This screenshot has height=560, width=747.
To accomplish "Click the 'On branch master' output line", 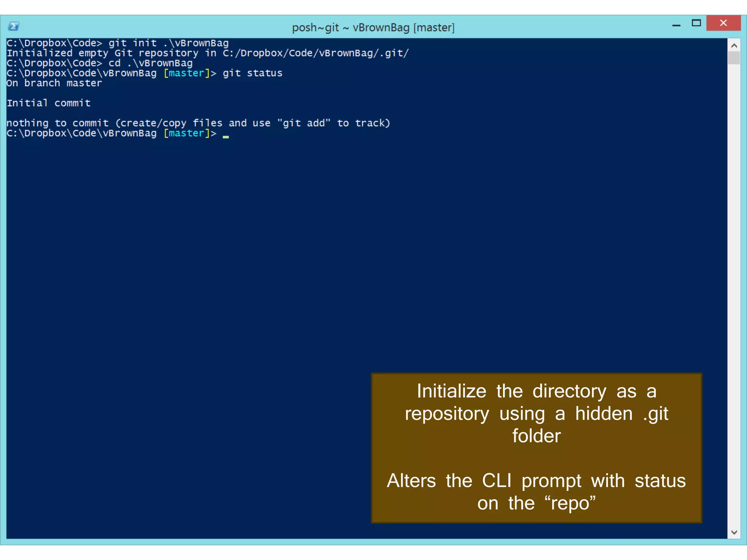I will pos(54,83).
